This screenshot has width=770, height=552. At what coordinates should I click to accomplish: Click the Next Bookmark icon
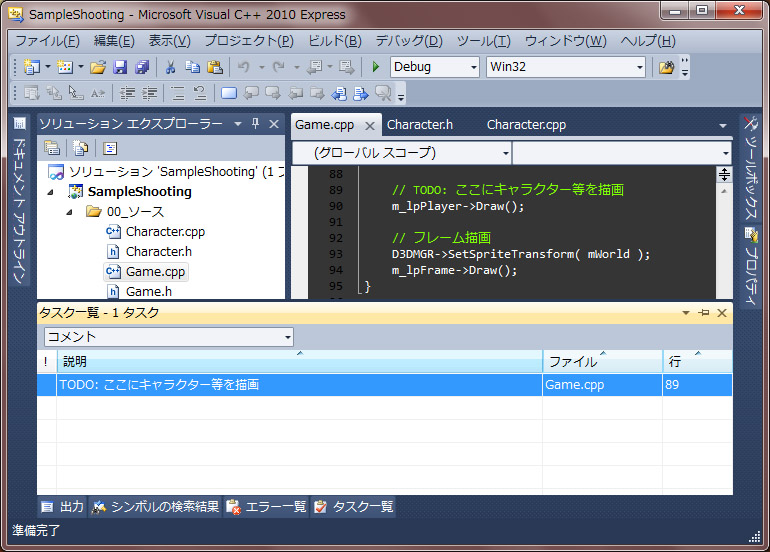(273, 93)
